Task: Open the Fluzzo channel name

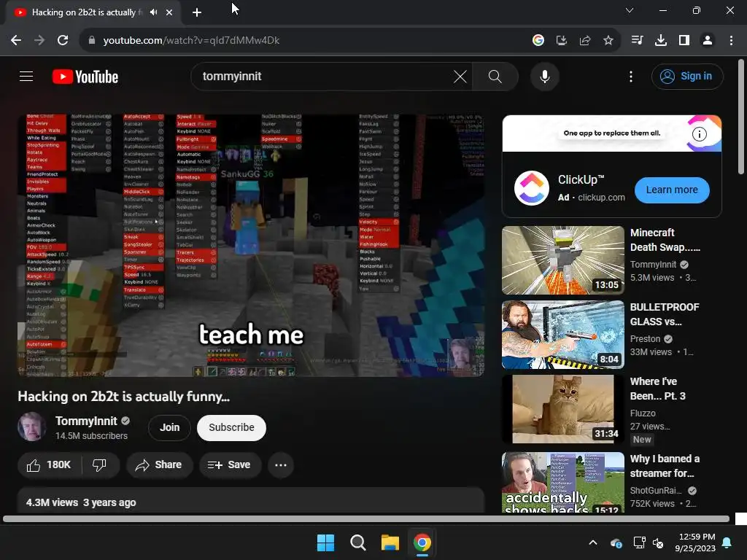Action: (643, 413)
